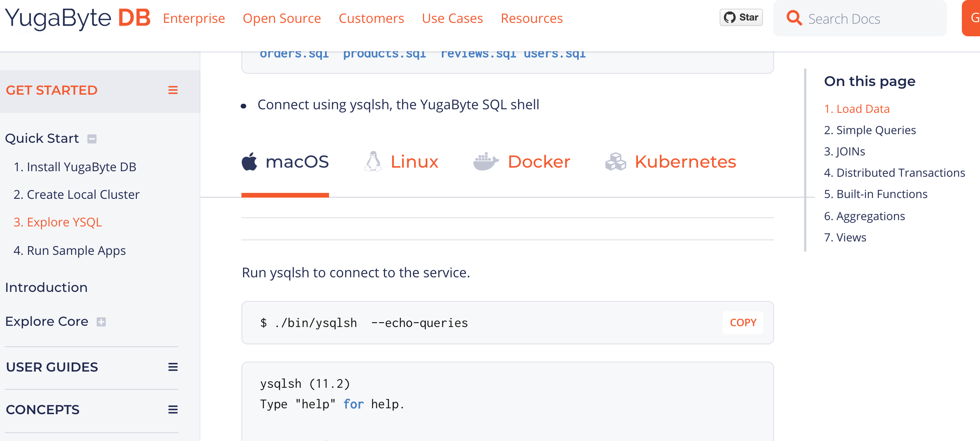Collapse the Quick Start section

(x=92, y=139)
